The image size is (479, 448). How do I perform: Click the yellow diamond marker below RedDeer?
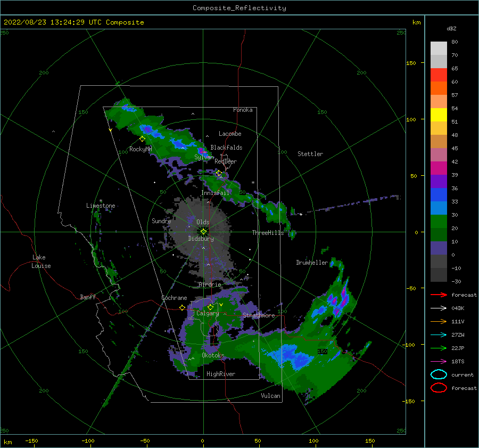click(x=219, y=173)
